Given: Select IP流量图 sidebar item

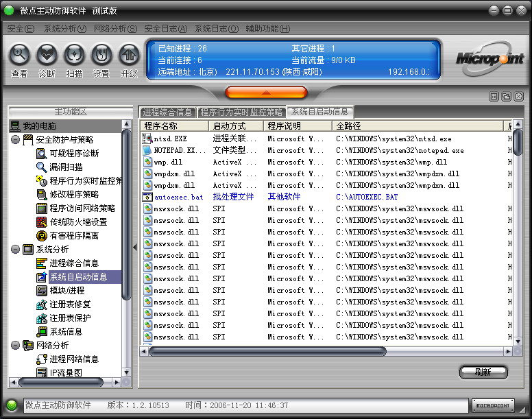Looking at the screenshot, I should [x=60, y=372].
